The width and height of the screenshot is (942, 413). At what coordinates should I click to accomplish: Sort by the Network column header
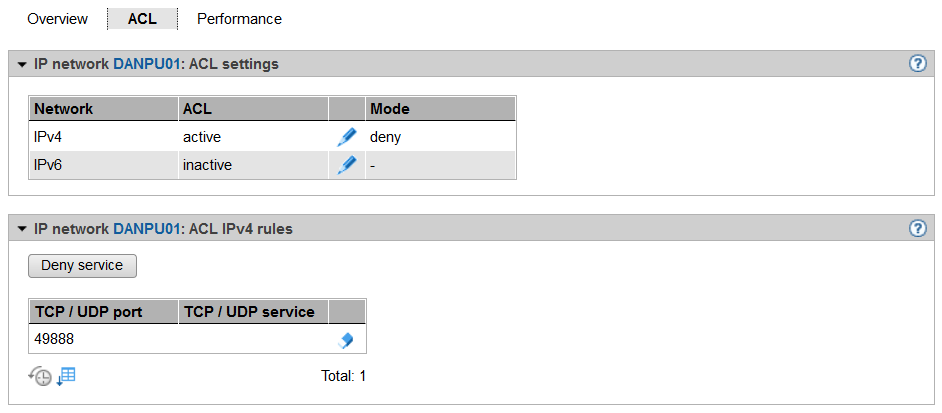[x=63, y=108]
